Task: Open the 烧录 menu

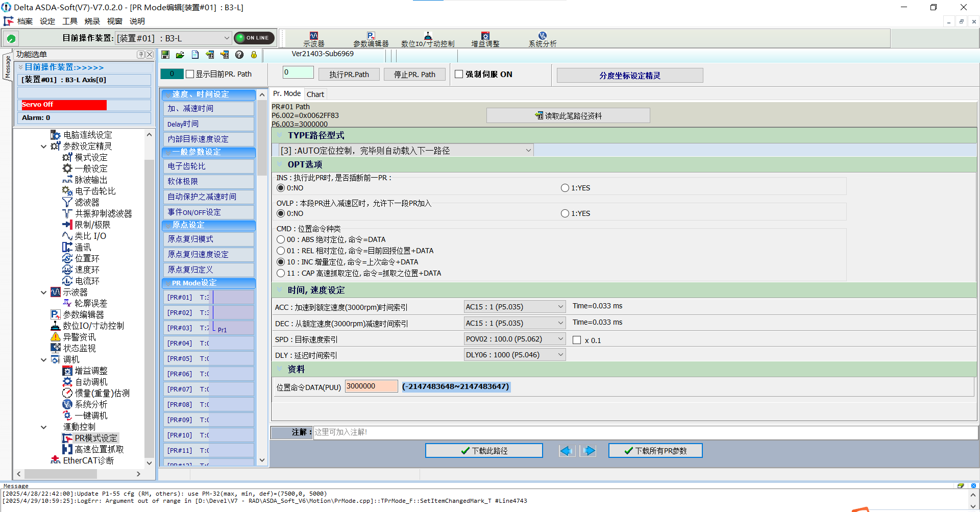Action: coord(92,21)
